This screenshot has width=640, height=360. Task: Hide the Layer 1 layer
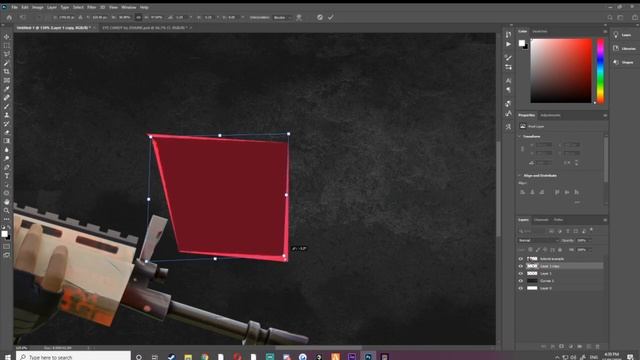pyautogui.click(x=520, y=273)
